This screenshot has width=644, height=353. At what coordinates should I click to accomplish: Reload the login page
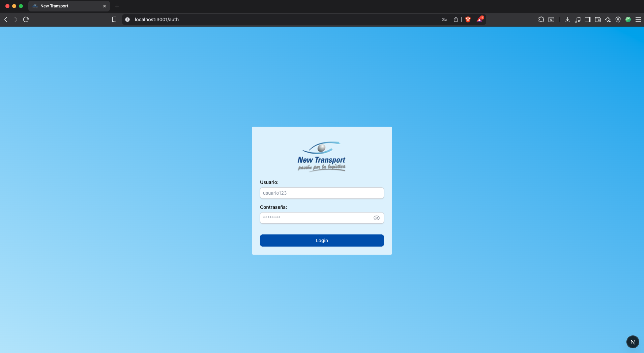point(26,20)
